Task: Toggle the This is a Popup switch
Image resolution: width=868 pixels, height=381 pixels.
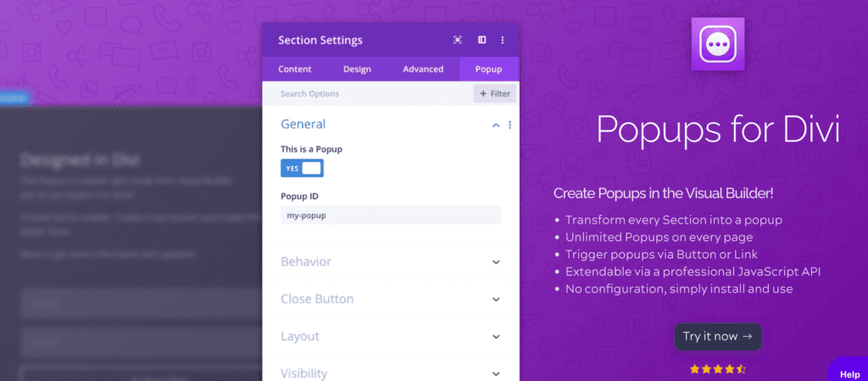Action: (303, 168)
